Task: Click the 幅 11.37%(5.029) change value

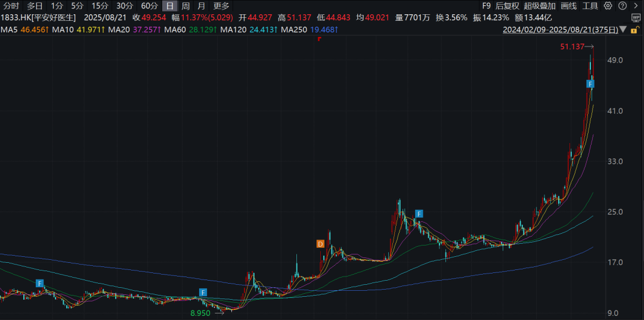Action: coord(203,18)
